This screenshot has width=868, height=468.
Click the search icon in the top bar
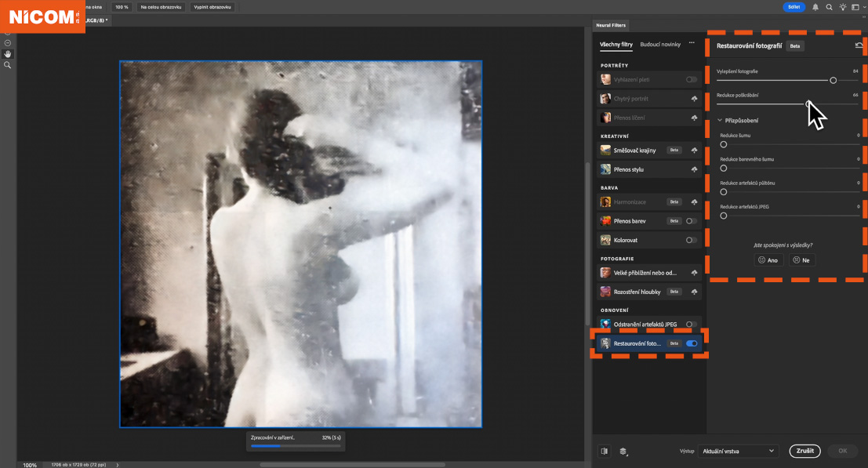[829, 7]
